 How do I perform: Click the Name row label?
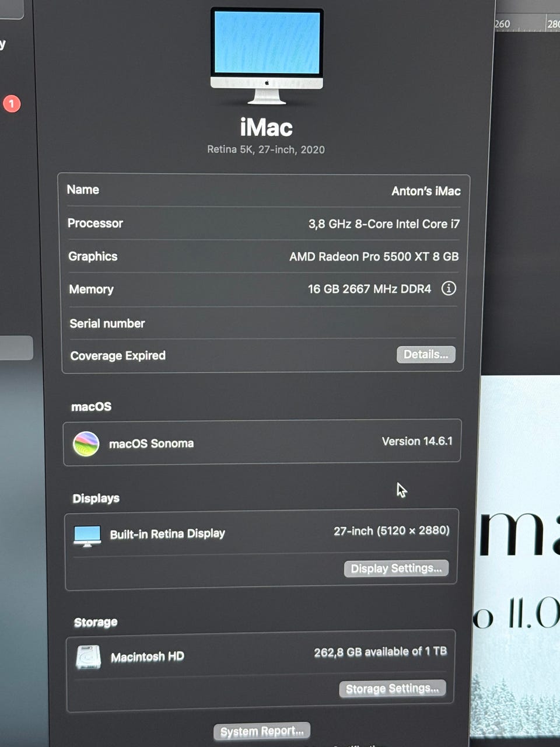pyautogui.click(x=83, y=190)
